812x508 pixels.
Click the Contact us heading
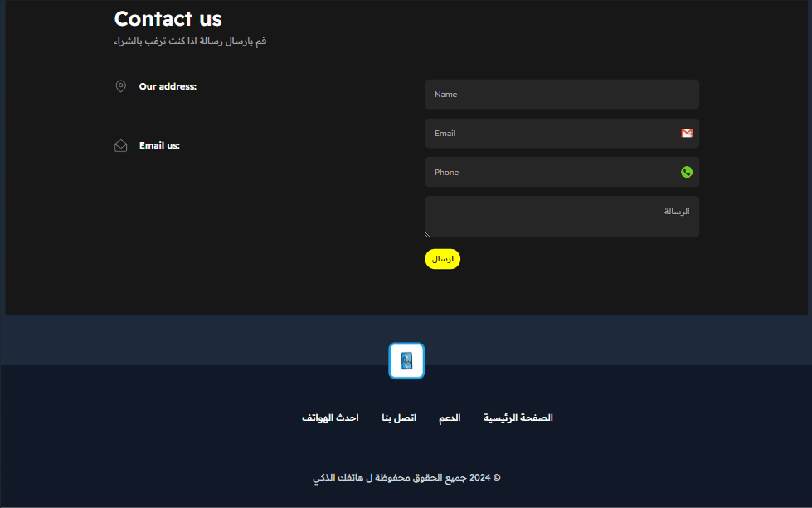click(168, 18)
